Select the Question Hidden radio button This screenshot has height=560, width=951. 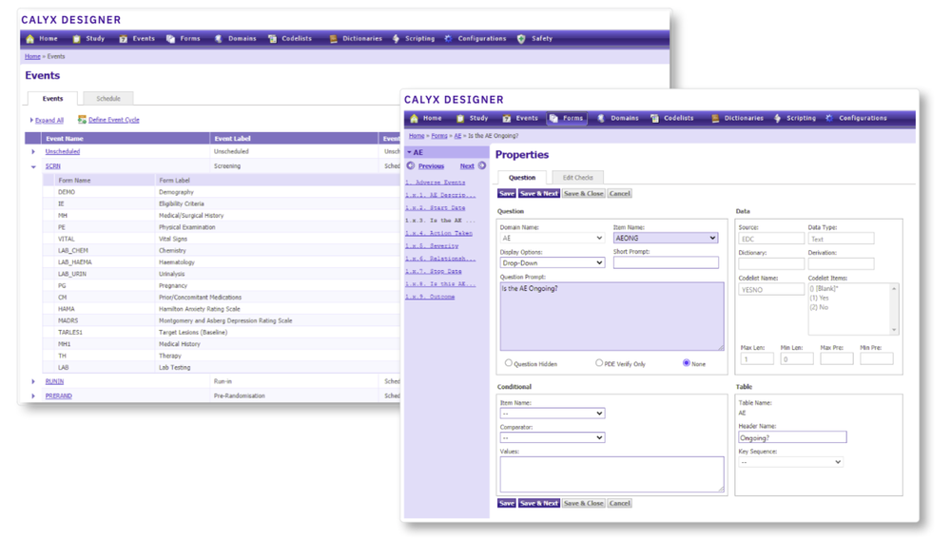tap(508, 363)
